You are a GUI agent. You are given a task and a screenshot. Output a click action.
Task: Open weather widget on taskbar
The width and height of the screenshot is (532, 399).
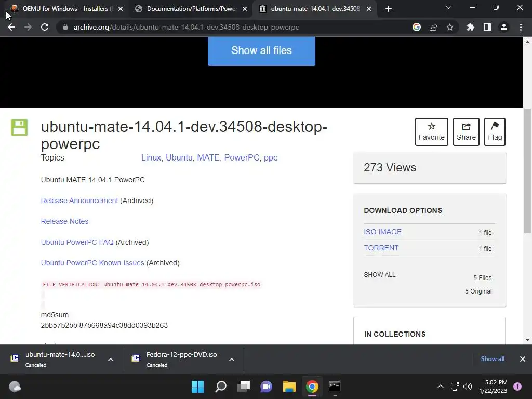point(15,387)
